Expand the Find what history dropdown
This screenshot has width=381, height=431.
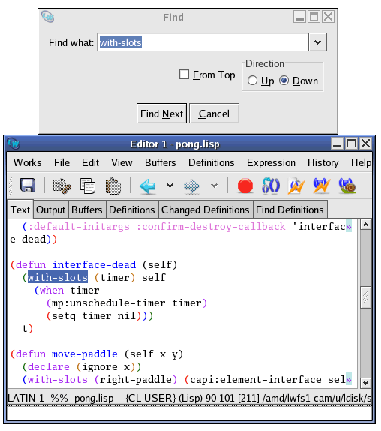(318, 42)
